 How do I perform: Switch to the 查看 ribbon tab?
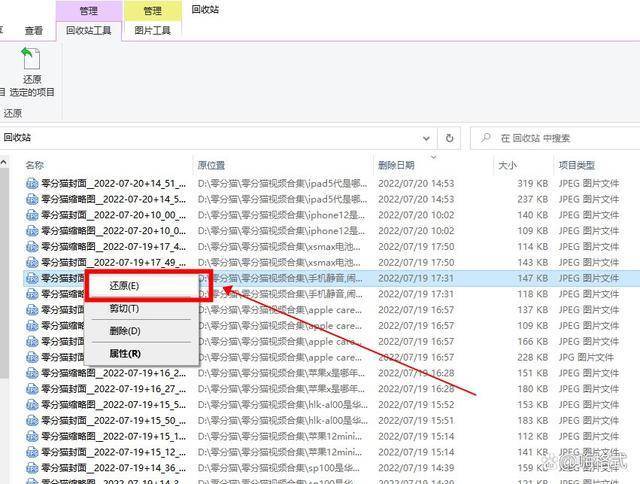click(x=33, y=31)
